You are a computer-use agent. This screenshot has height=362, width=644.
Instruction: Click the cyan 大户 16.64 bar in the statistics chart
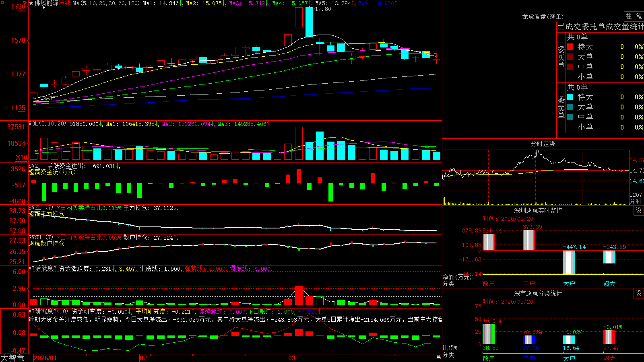(x=569, y=340)
